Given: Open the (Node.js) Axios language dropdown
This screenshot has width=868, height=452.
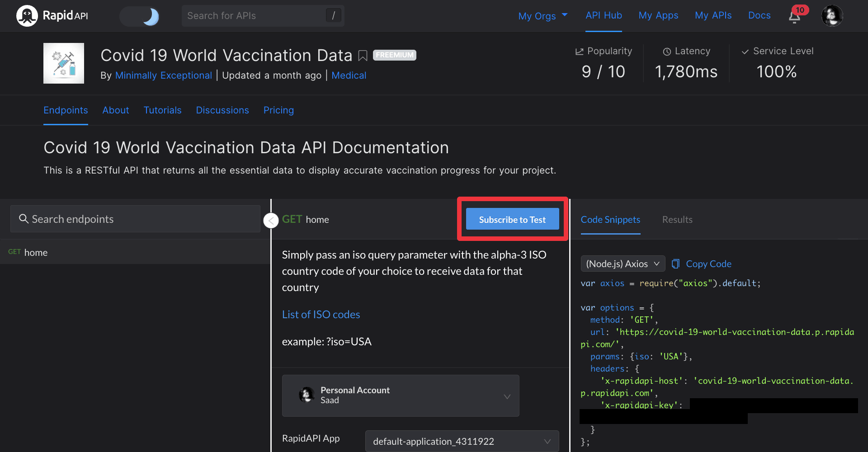Looking at the screenshot, I should 623,264.
